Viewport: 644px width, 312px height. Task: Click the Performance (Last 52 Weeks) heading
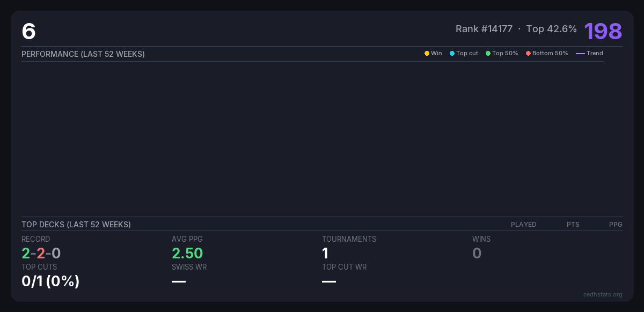coord(83,54)
